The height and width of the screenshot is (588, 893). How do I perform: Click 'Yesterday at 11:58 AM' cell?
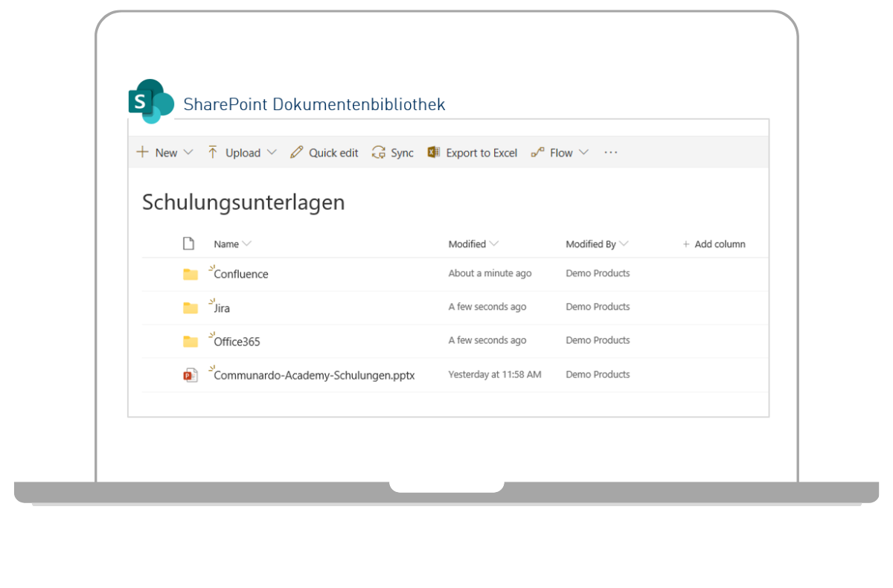(x=495, y=374)
